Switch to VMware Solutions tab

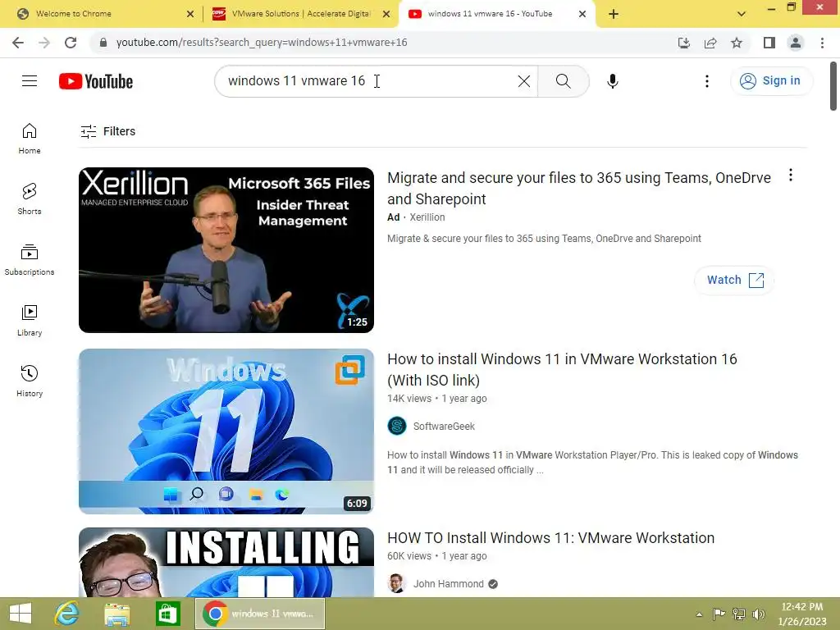(x=300, y=14)
